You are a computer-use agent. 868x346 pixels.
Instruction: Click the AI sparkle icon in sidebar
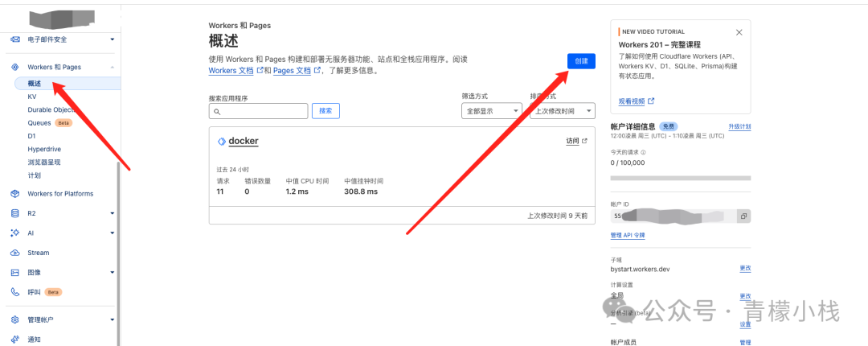click(x=15, y=233)
